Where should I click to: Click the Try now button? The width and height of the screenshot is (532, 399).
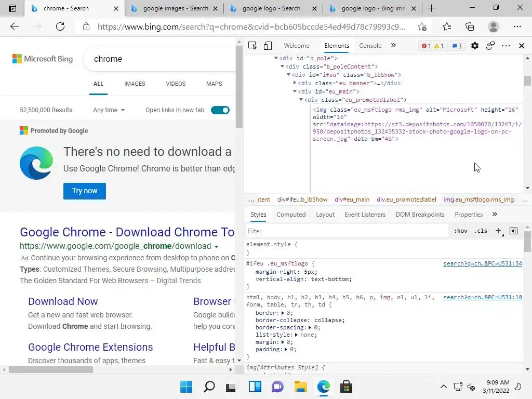pos(85,191)
